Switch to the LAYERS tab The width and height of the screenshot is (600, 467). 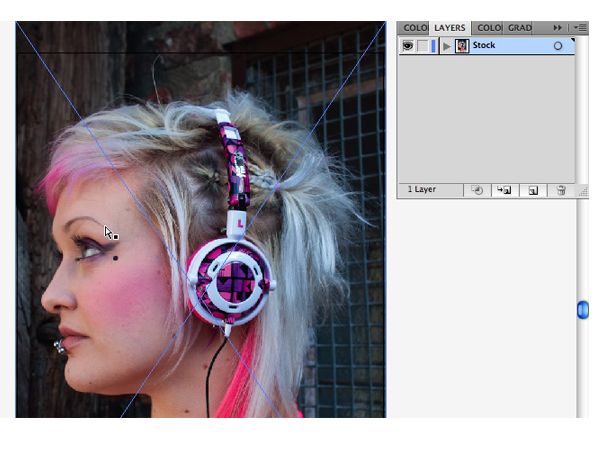click(x=450, y=28)
